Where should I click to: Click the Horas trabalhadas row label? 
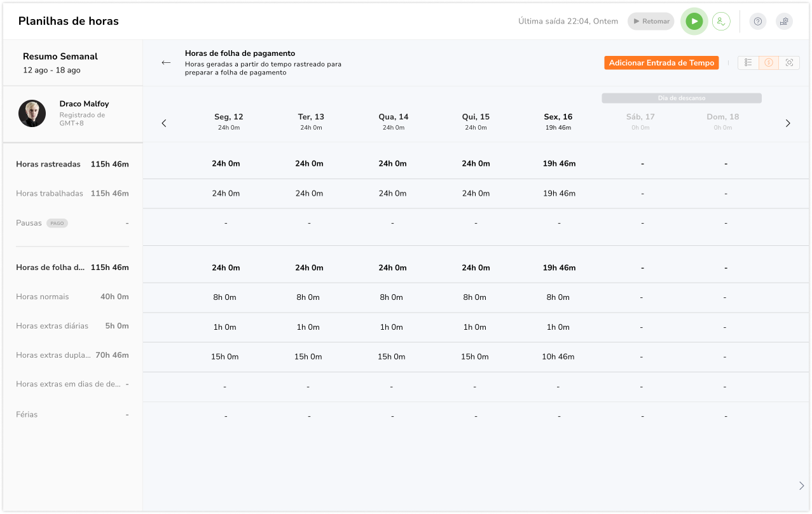50,193
